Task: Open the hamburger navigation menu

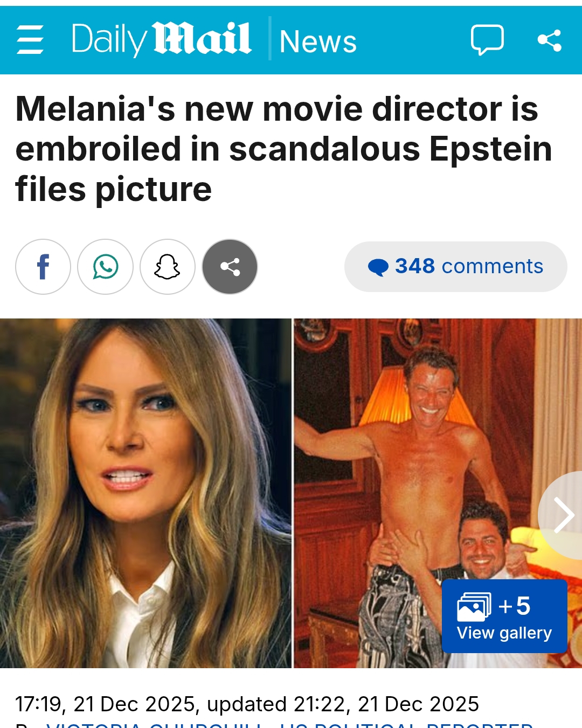Action: pos(30,40)
